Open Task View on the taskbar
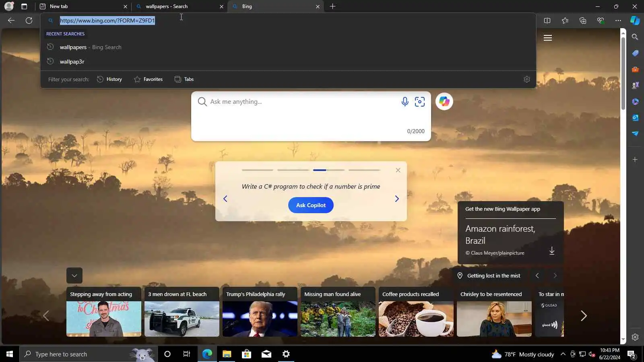644x362 pixels. pos(187,354)
